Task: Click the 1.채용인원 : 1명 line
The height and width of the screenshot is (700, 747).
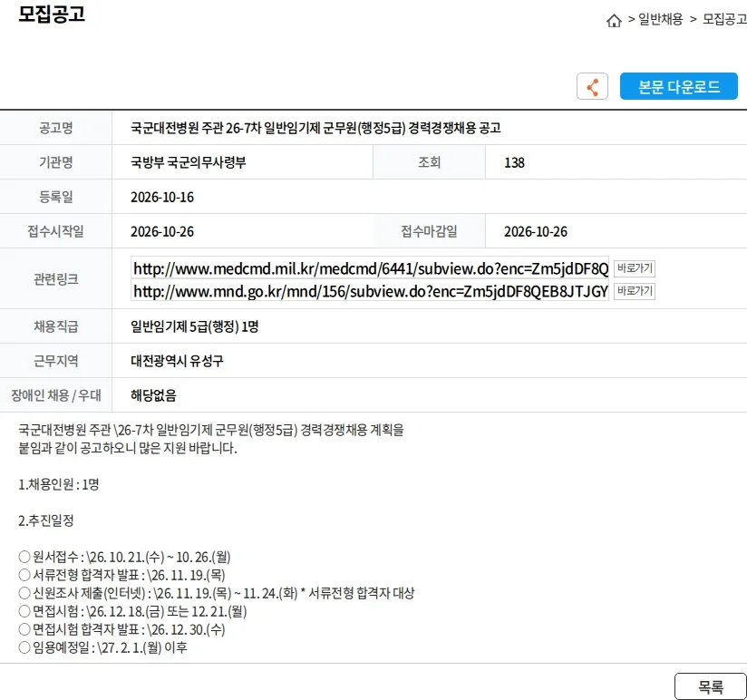Action: point(59,484)
